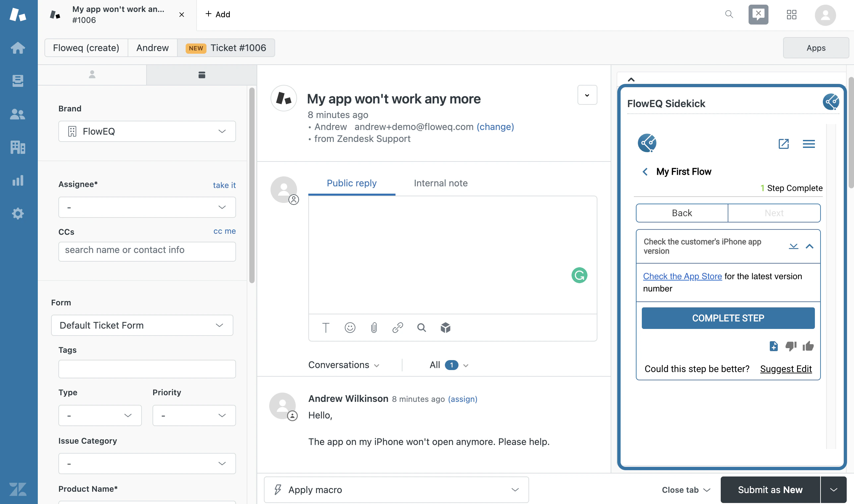The width and height of the screenshot is (854, 504).
Task: Select the Ticket #1006 breadcrumb tab
Action: [x=226, y=48]
